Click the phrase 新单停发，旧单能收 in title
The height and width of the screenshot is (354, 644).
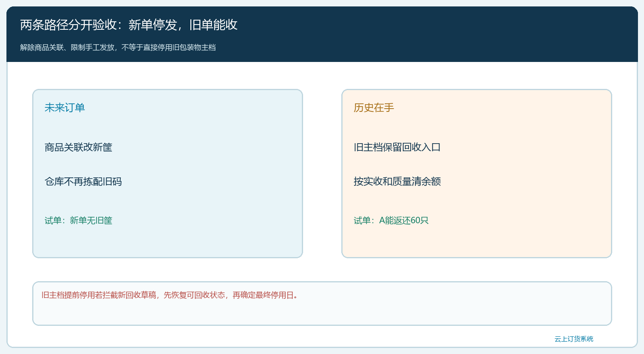(x=183, y=25)
